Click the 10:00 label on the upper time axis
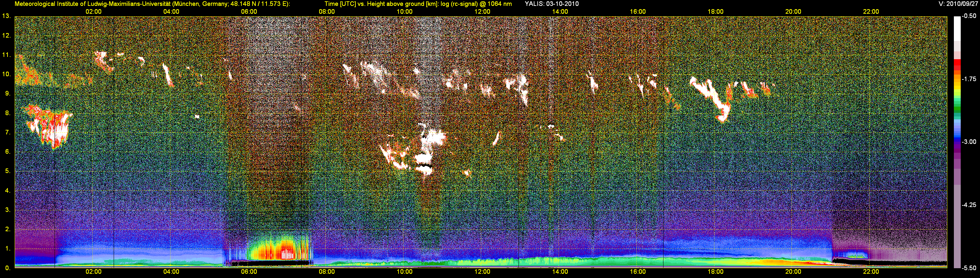980x278 pixels. pyautogui.click(x=404, y=12)
